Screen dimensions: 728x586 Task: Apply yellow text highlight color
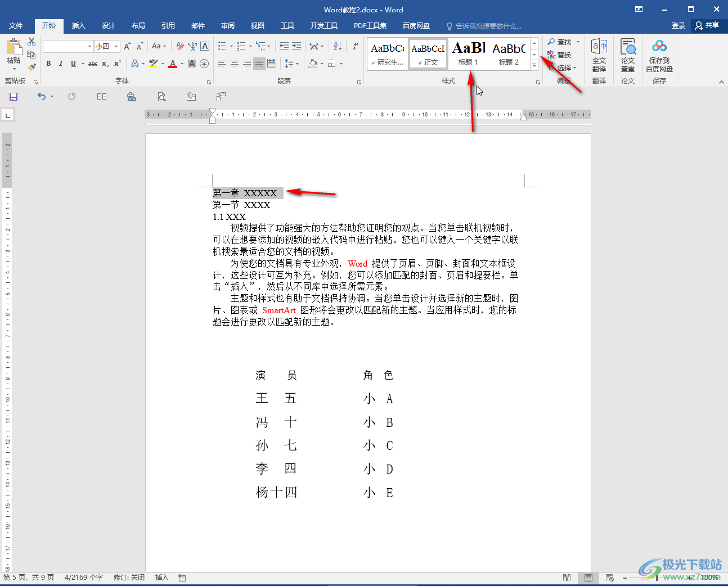(x=154, y=64)
